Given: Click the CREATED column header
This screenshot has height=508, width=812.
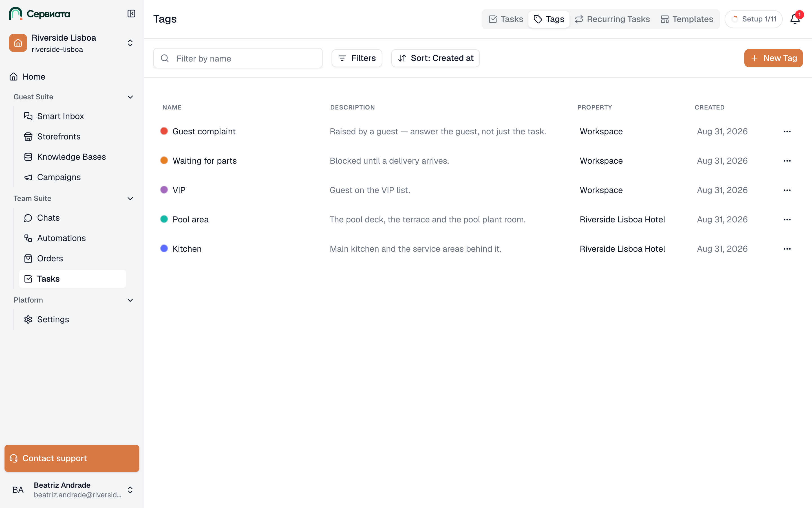Looking at the screenshot, I should click(x=709, y=107).
